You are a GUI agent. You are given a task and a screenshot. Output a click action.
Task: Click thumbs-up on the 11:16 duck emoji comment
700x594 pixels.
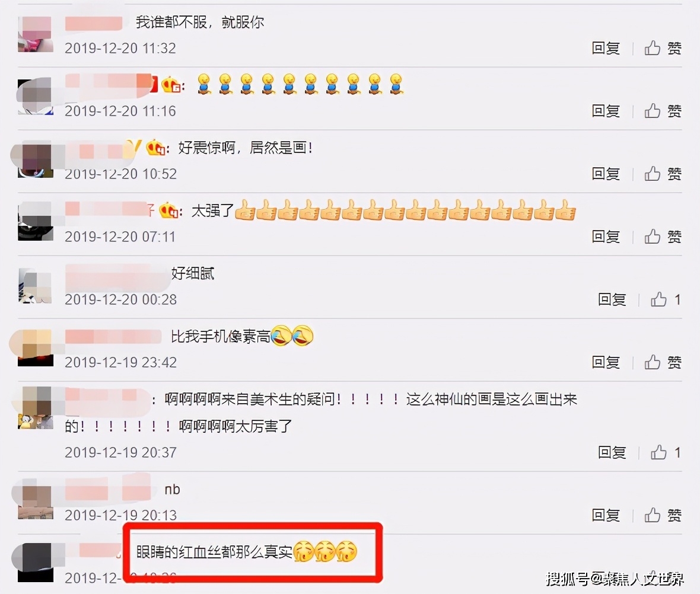tap(663, 111)
